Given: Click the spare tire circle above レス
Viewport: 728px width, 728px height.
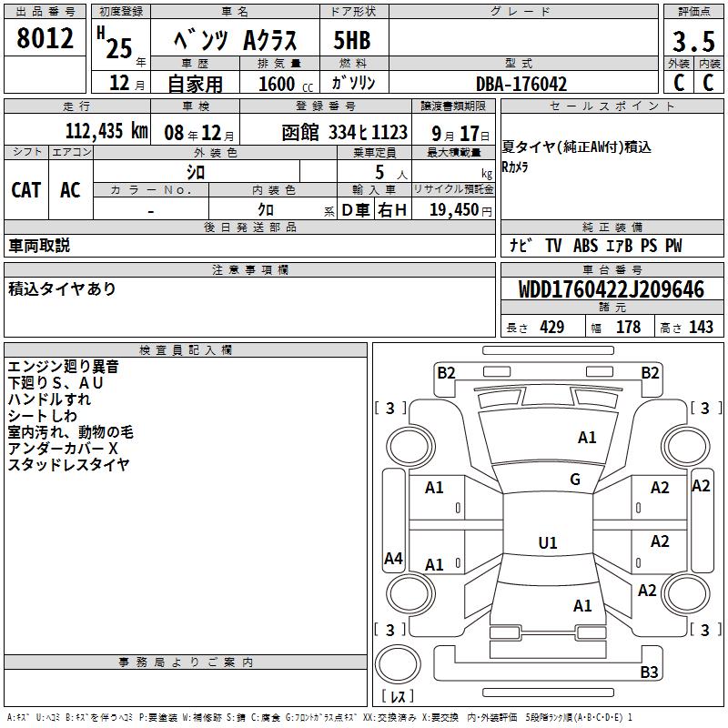Looking at the screenshot, I should click(398, 665).
